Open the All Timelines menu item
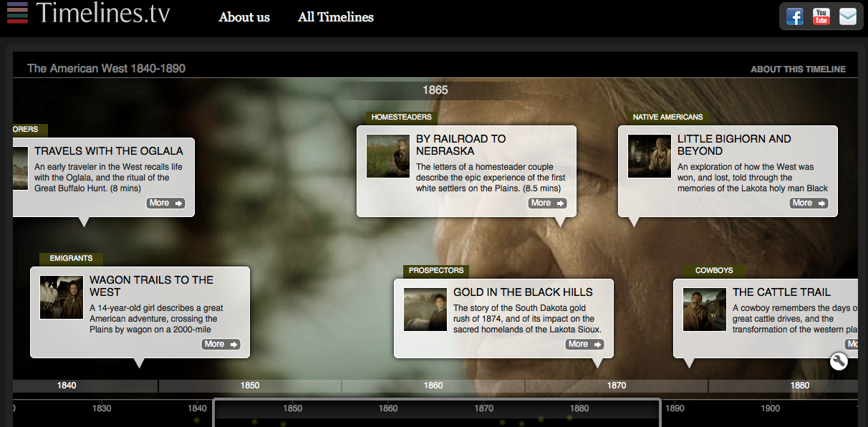 336,17
